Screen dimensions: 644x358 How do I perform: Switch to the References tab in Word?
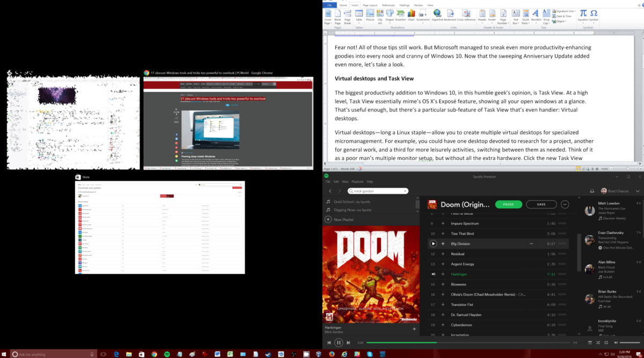388,5
